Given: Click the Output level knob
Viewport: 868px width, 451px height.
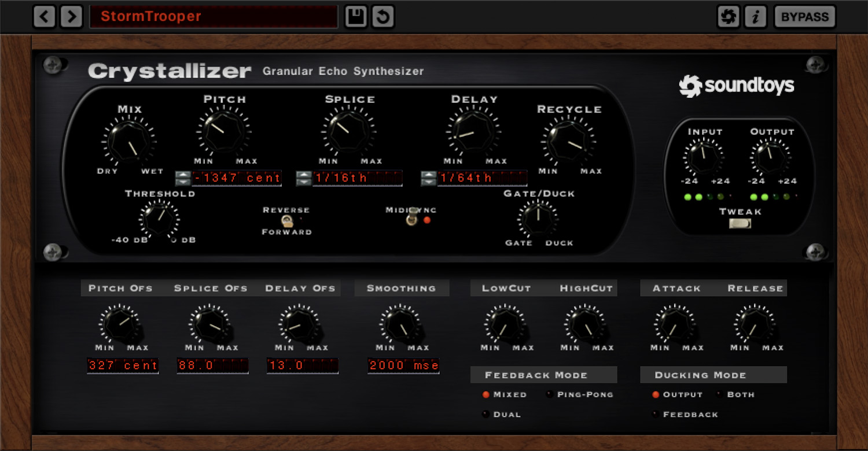Looking at the screenshot, I should coord(770,156).
